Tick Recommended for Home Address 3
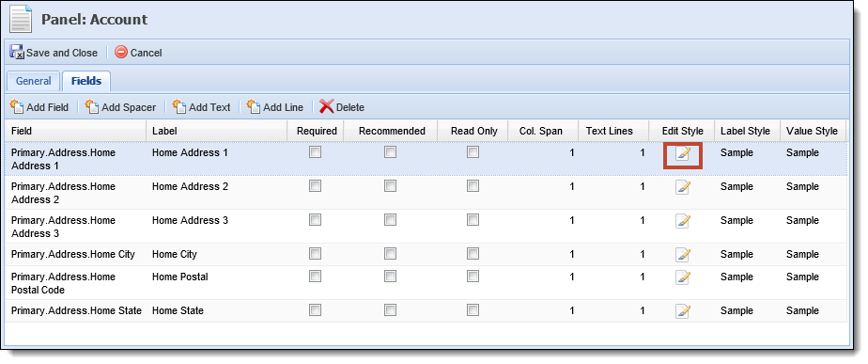Screen dimensions: 868x364 (x=390, y=219)
